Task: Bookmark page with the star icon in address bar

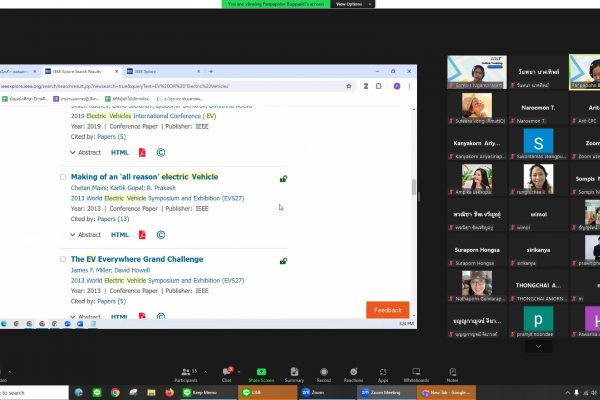Action: [349, 86]
